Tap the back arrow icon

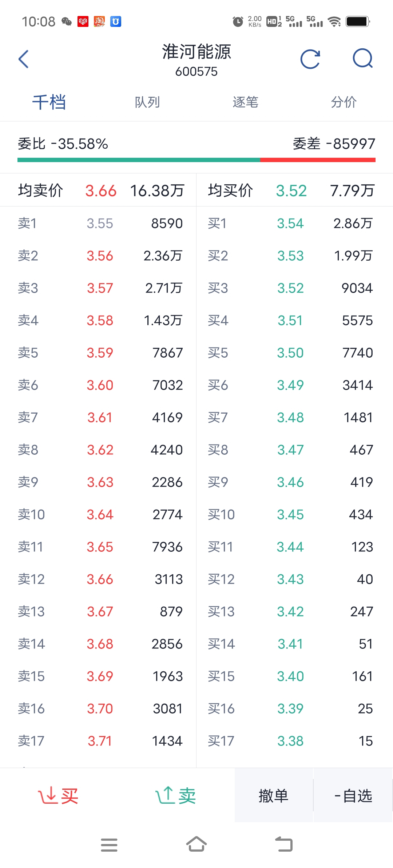point(24,59)
